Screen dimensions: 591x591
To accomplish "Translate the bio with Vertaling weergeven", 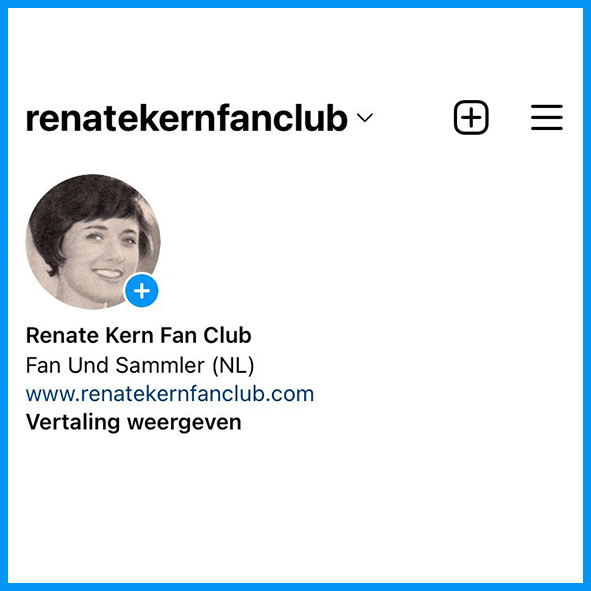I will click(133, 422).
